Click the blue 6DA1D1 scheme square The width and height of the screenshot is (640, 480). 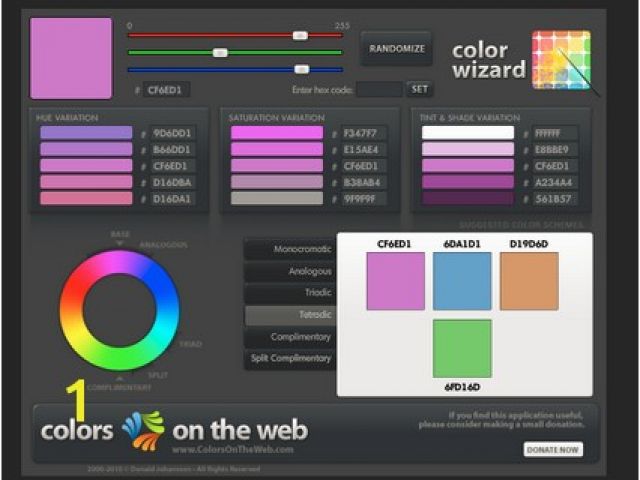pyautogui.click(x=462, y=281)
